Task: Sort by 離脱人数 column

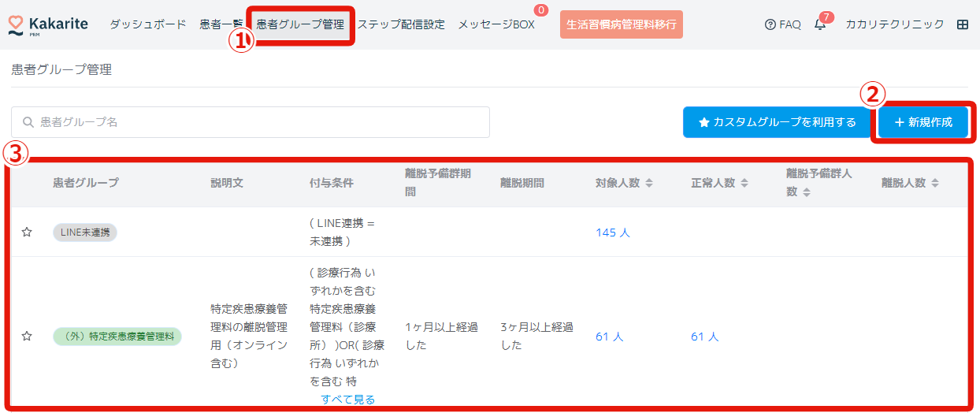Action: 935,183
